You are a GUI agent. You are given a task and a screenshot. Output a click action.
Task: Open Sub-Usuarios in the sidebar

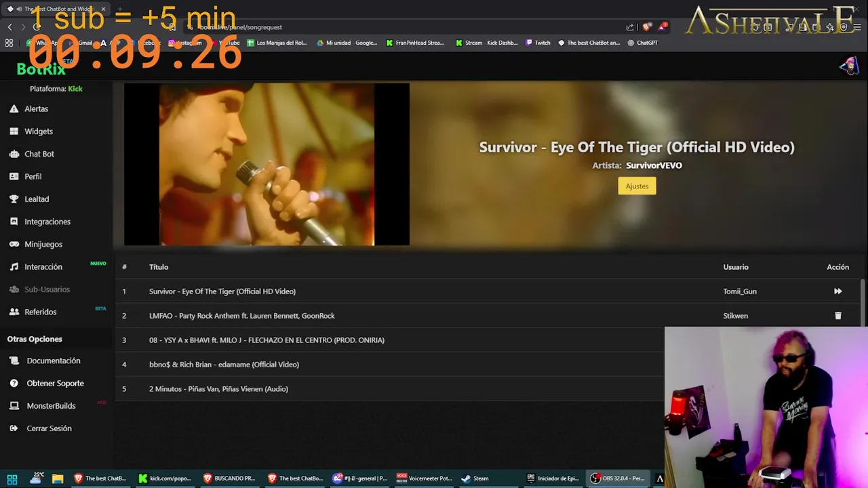[40, 289]
